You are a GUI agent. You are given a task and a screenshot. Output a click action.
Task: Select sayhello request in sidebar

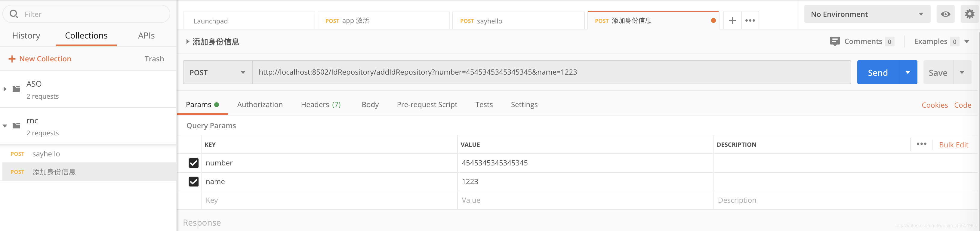(x=88, y=154)
